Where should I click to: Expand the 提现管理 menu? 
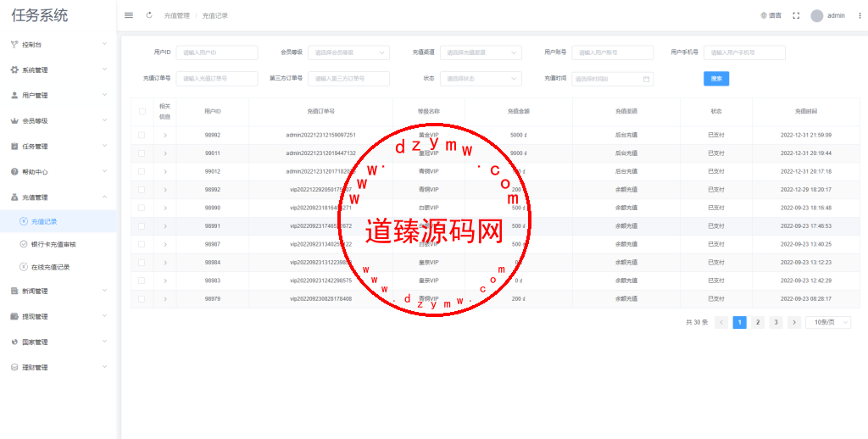tap(58, 317)
